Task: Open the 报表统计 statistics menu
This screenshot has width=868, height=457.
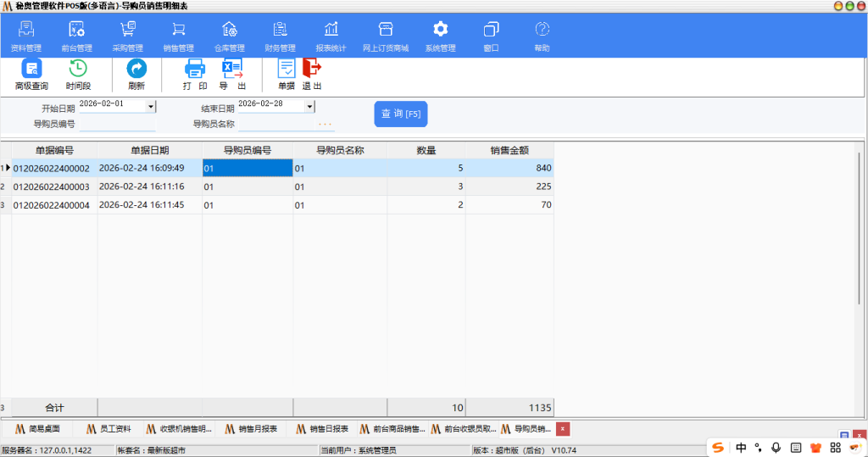Action: 331,36
